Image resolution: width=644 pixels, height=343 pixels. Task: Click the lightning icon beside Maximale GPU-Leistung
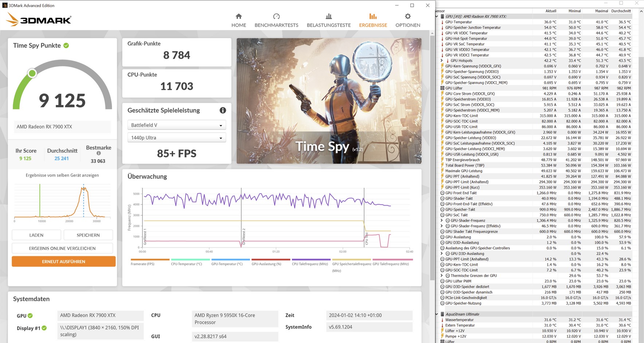click(442, 171)
